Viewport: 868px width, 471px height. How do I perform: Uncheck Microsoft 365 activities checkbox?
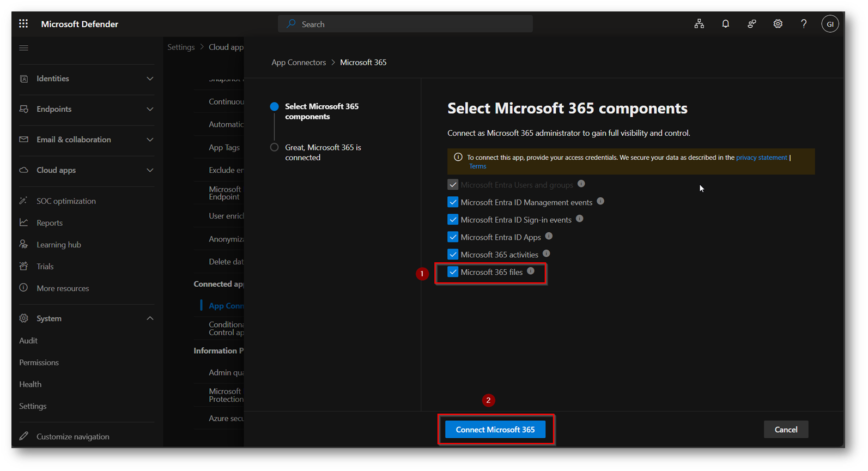(453, 255)
